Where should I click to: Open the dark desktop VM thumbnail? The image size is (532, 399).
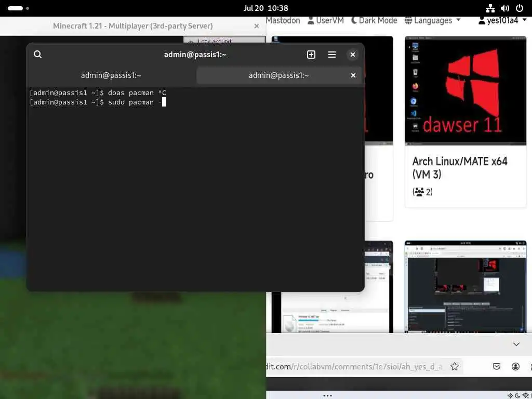[465, 287]
